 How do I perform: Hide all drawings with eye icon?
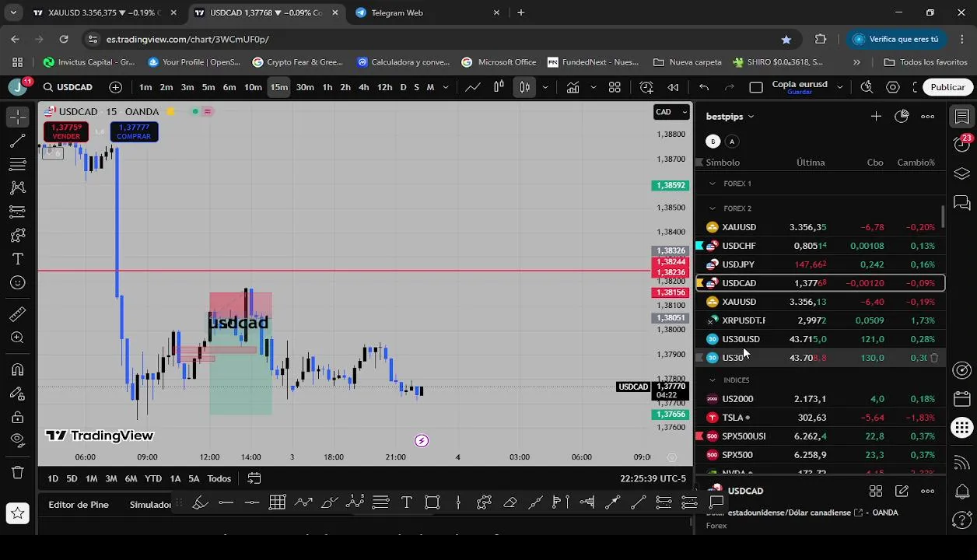click(x=18, y=440)
